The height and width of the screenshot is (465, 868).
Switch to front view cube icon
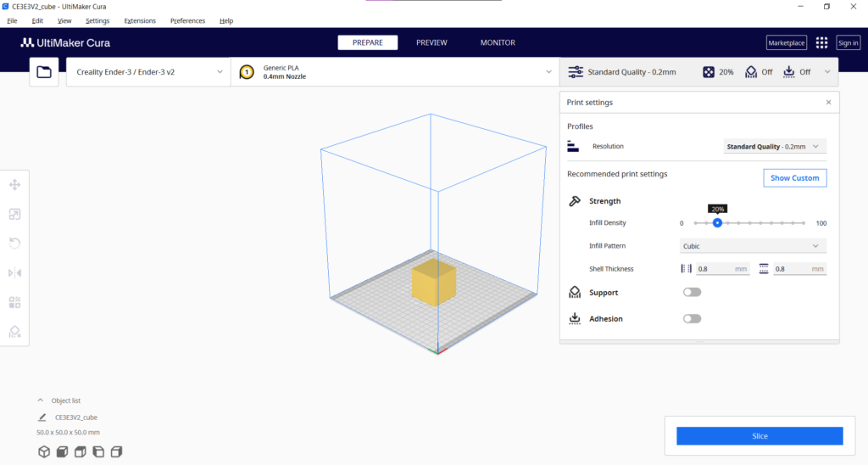(62, 451)
